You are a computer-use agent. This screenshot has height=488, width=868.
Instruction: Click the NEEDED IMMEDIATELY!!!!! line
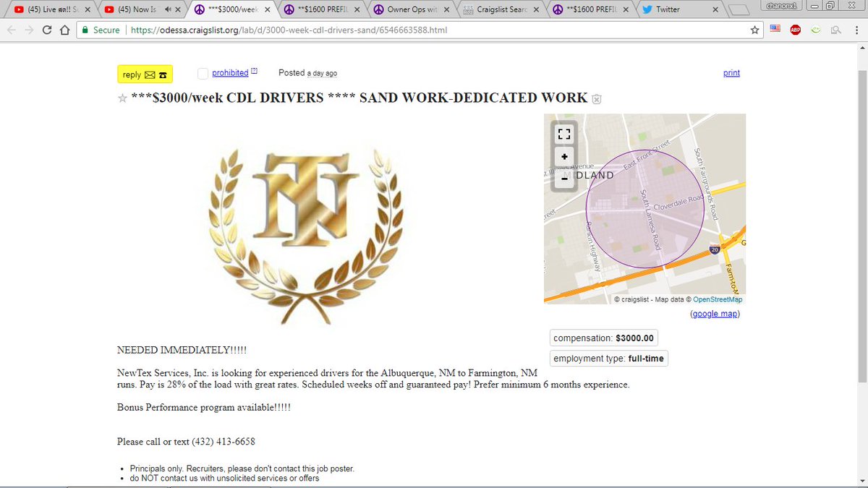pos(182,351)
